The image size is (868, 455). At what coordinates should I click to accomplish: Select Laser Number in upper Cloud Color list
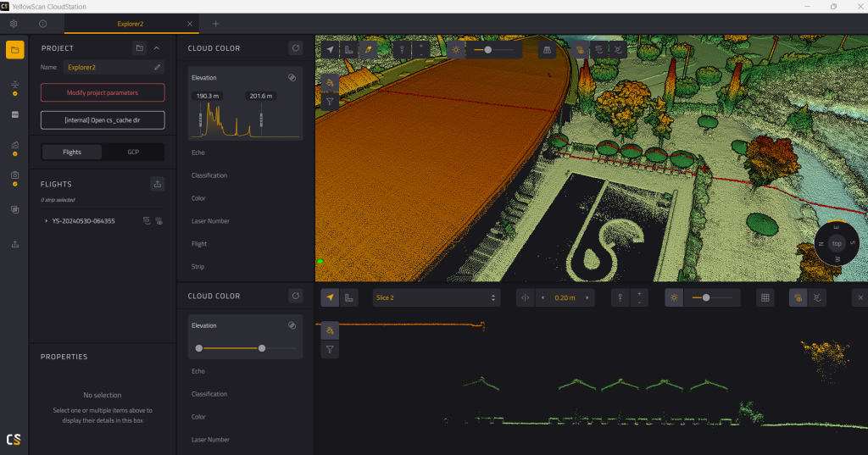tap(210, 221)
